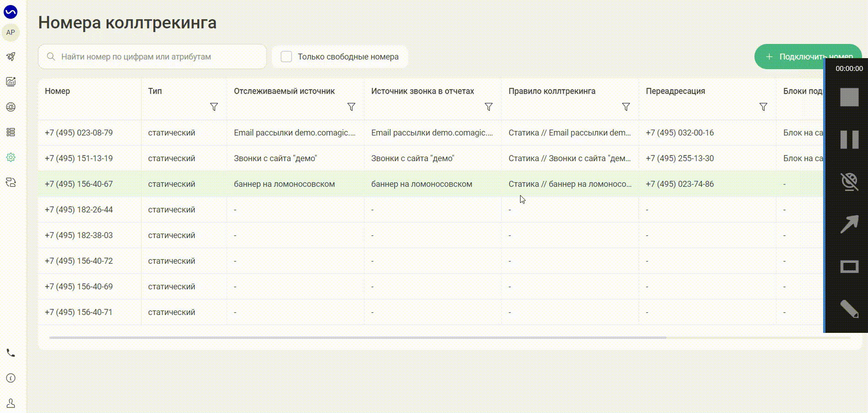Open the user profile icon at sidebar bottom

11,403
